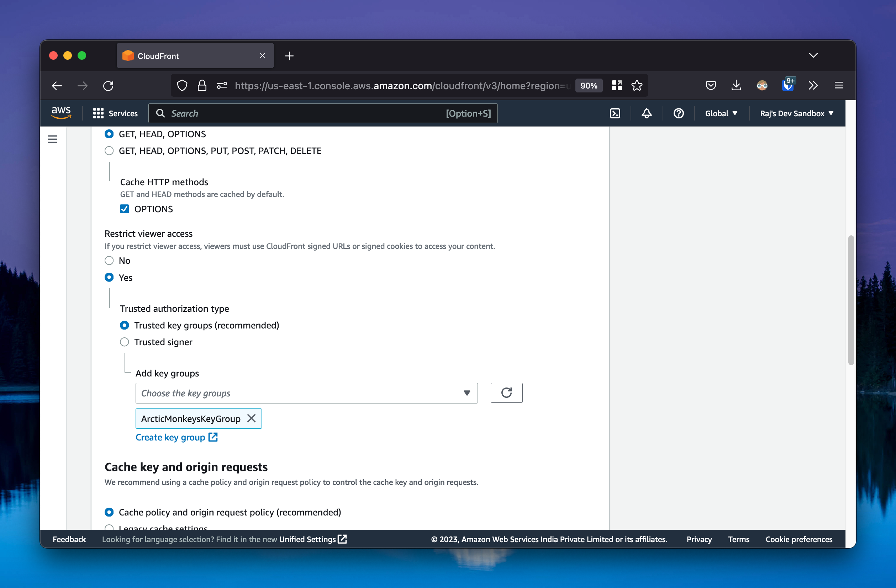The height and width of the screenshot is (588, 896).
Task: Select No for restrict viewer access
Action: pyautogui.click(x=109, y=260)
